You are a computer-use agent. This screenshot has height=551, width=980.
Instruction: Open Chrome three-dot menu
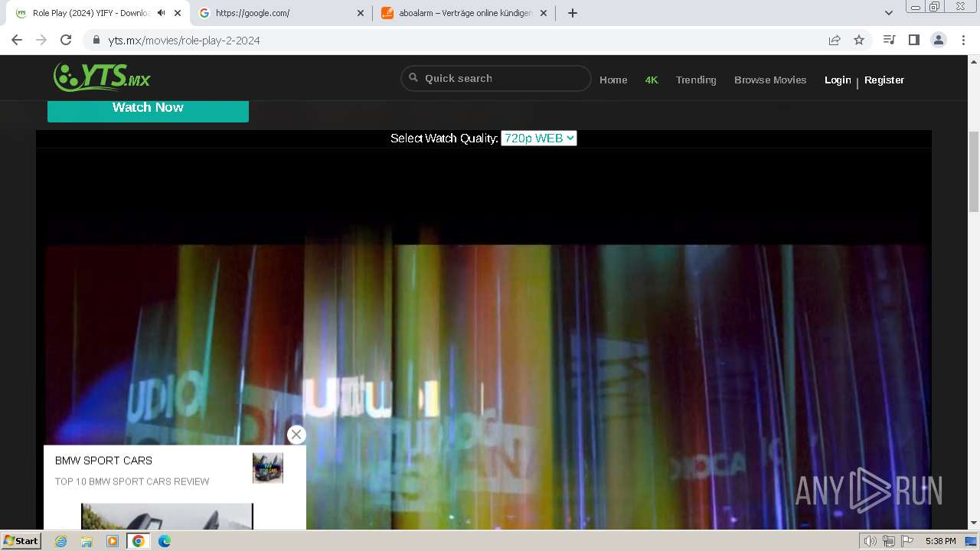point(964,40)
